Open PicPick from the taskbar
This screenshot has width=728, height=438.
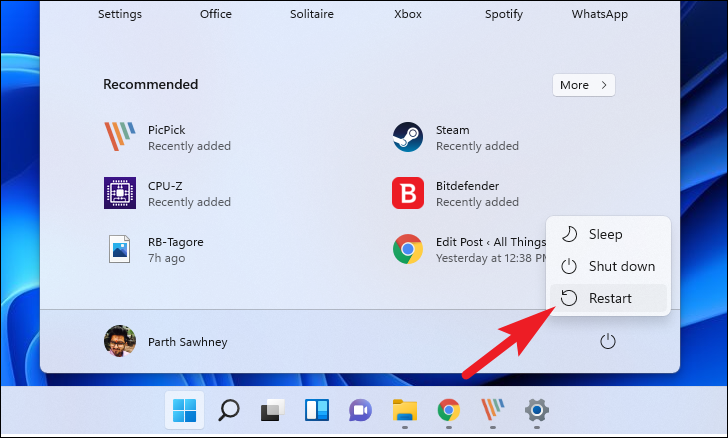tap(493, 410)
